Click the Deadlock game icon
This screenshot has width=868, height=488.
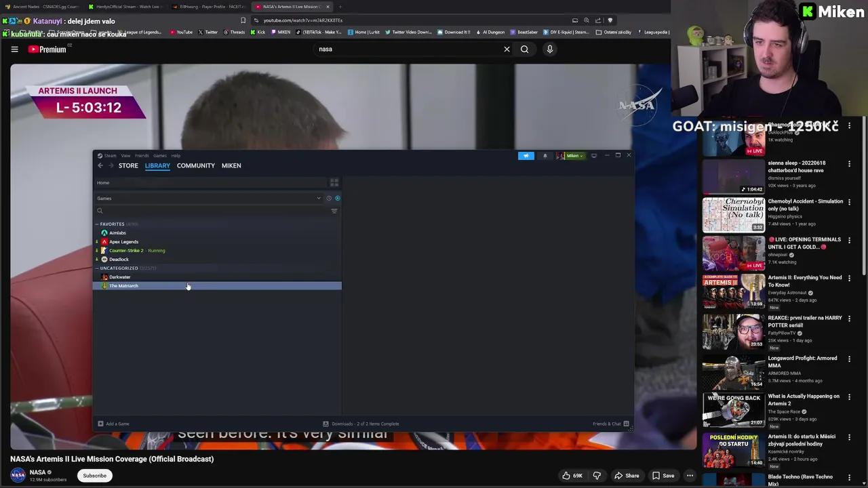click(x=104, y=260)
